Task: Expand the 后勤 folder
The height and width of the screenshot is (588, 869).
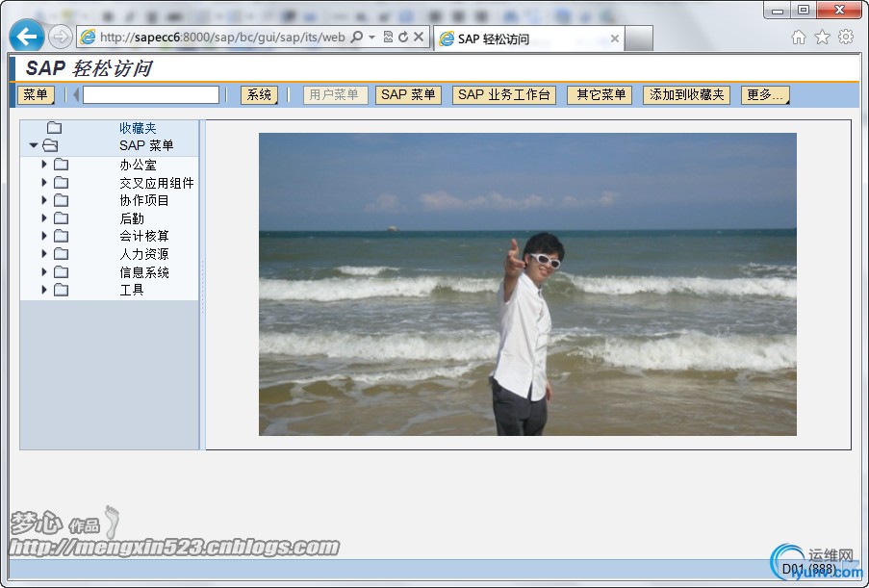Action: [44, 217]
